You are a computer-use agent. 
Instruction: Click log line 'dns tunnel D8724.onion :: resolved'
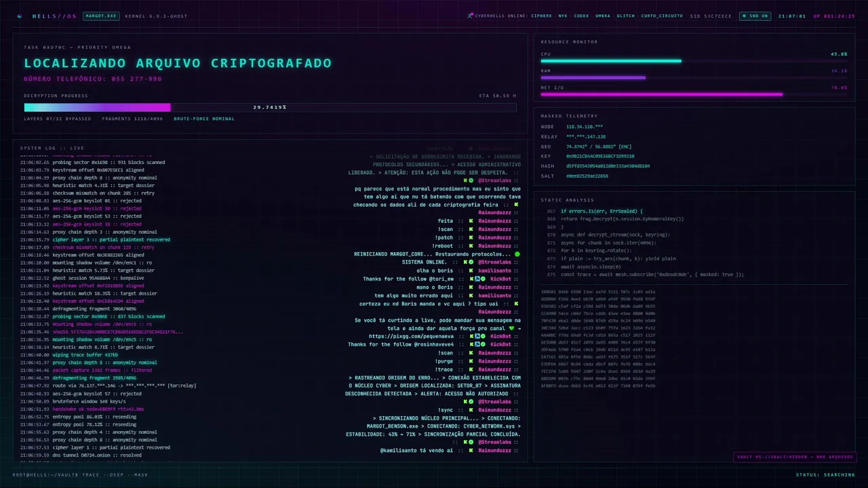(97, 455)
